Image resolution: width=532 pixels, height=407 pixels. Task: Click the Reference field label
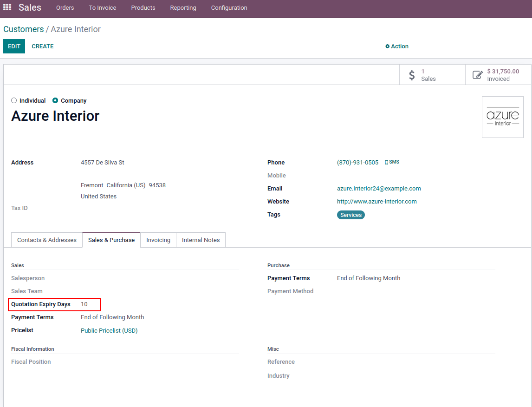coord(281,362)
